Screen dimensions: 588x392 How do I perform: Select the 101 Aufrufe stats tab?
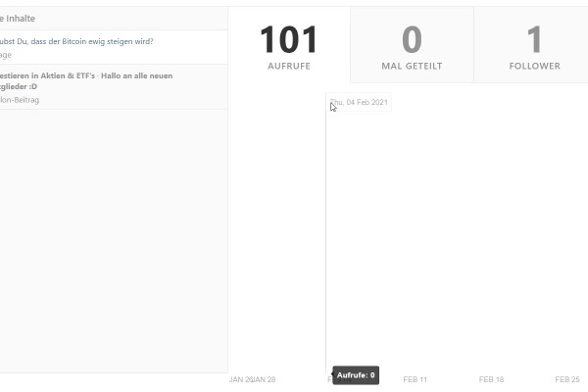[289, 45]
